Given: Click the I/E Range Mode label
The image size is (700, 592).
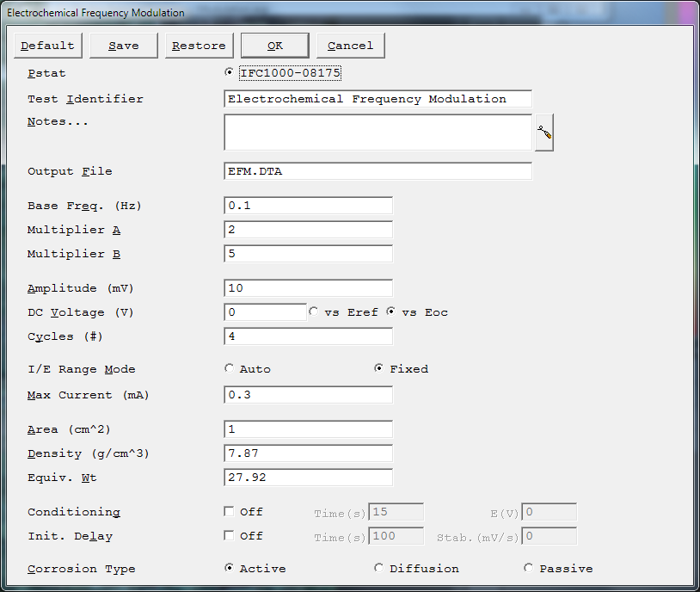Looking at the screenshot, I should click(81, 369).
